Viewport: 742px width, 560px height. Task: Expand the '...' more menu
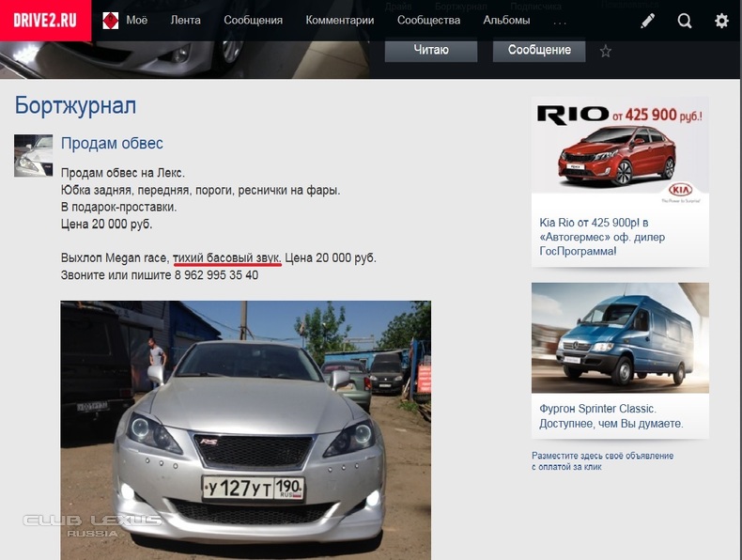(x=560, y=23)
